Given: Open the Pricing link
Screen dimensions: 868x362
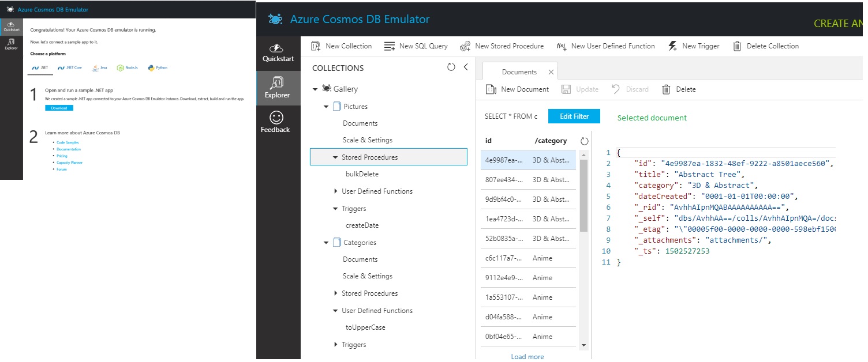Looking at the screenshot, I should tap(62, 156).
